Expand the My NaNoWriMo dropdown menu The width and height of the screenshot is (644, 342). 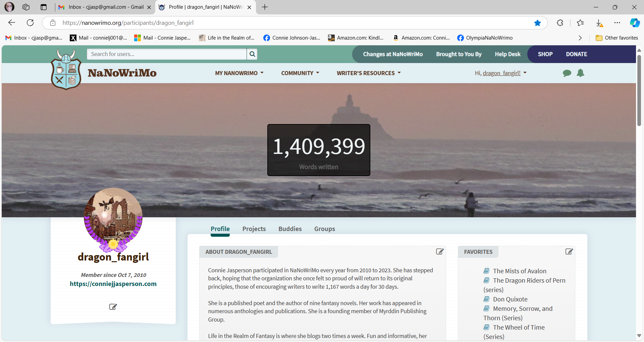coord(239,73)
